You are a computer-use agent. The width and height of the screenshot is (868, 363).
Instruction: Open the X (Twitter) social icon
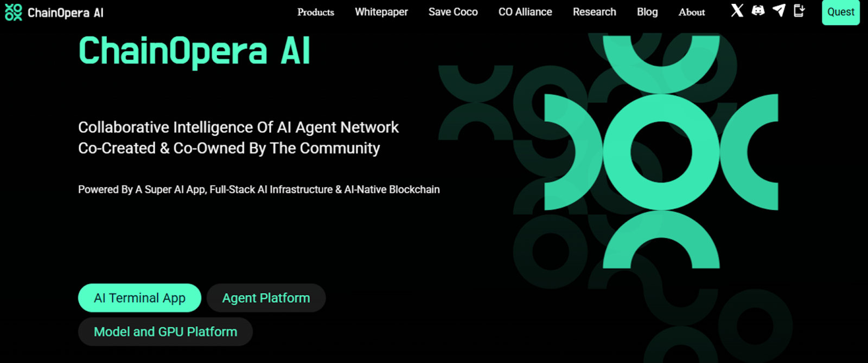point(737,11)
